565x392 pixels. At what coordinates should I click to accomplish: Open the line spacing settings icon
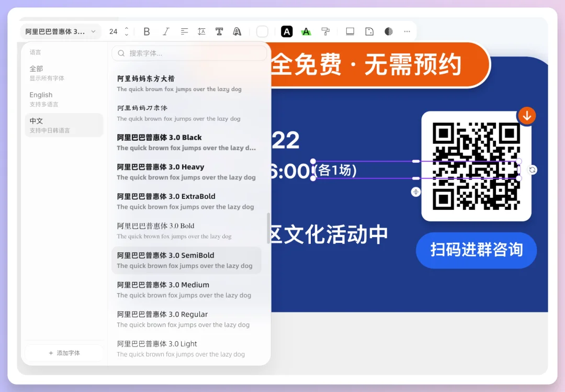tap(201, 31)
